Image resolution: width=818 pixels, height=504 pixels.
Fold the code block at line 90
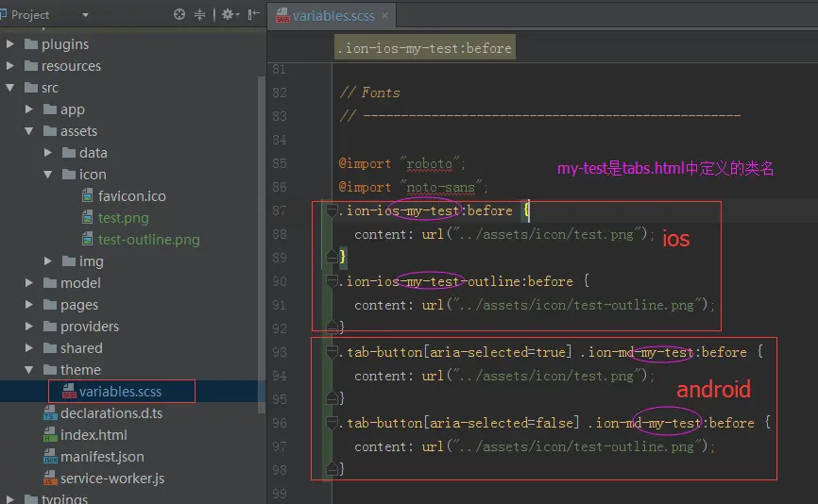[332, 281]
